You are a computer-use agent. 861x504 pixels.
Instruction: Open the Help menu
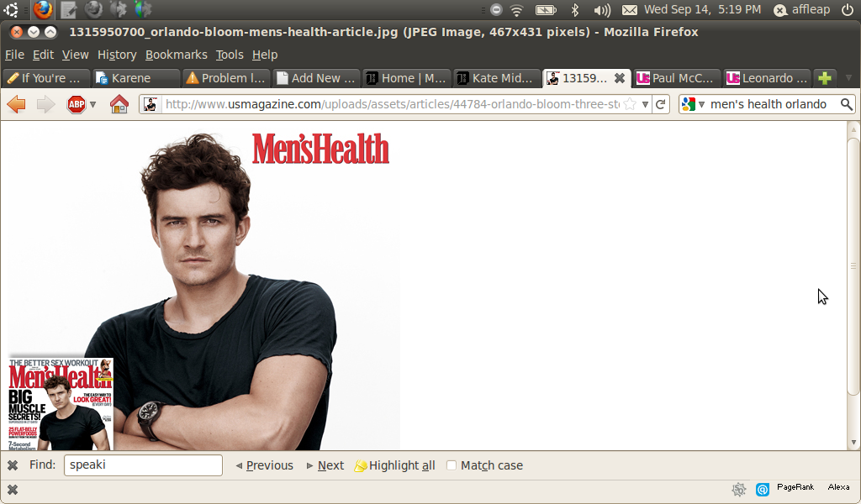[x=265, y=55]
